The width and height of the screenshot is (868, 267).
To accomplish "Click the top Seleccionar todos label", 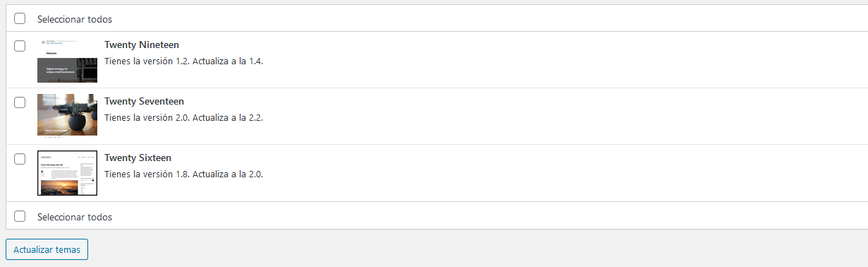I will tap(75, 19).
